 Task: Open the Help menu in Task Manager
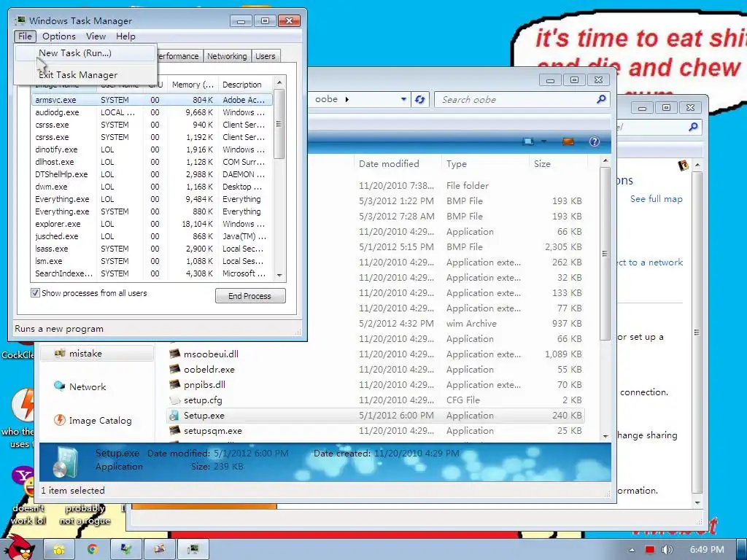(x=125, y=36)
